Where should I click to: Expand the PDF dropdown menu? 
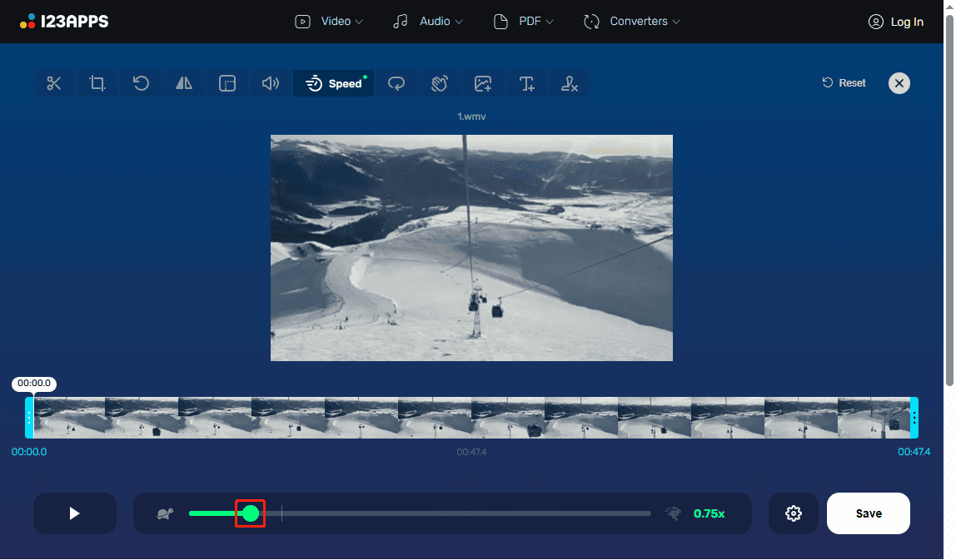coord(523,21)
